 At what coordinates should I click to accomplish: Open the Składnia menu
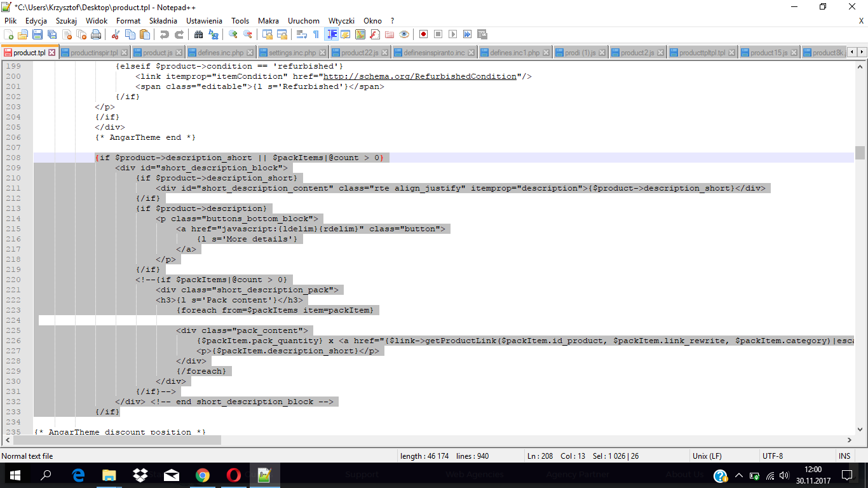point(163,21)
